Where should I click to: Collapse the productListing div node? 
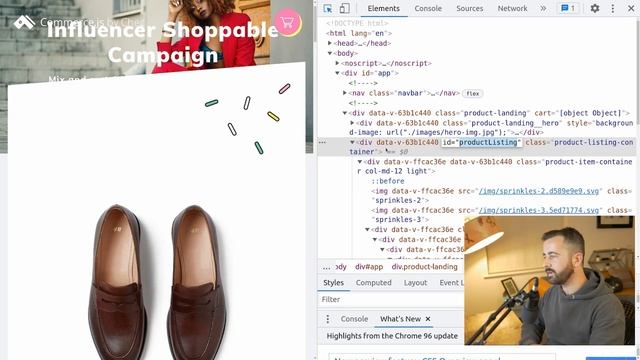352,142
